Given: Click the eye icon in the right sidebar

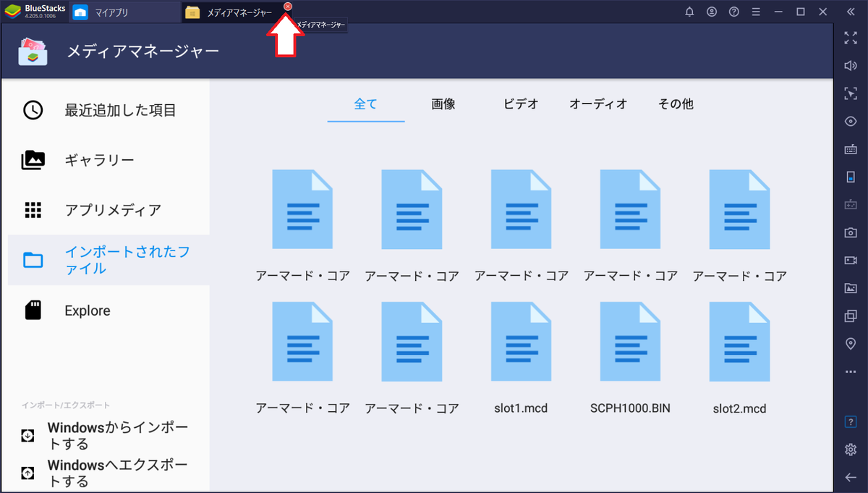Looking at the screenshot, I should coord(851,121).
